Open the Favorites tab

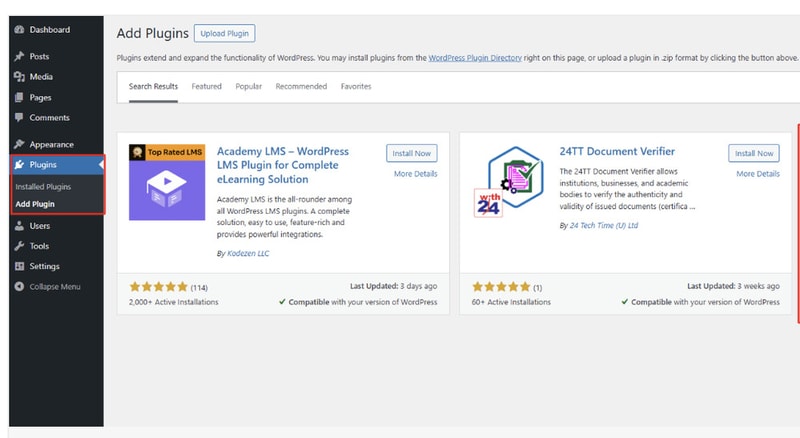(356, 87)
